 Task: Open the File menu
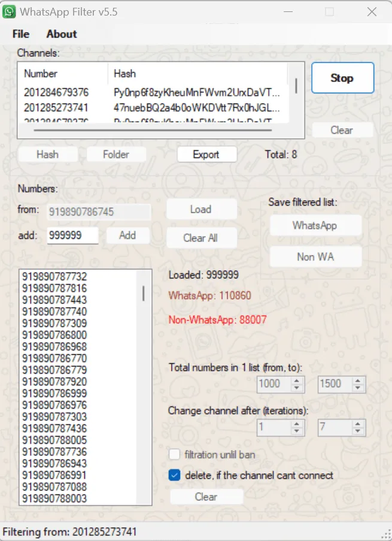(x=21, y=34)
